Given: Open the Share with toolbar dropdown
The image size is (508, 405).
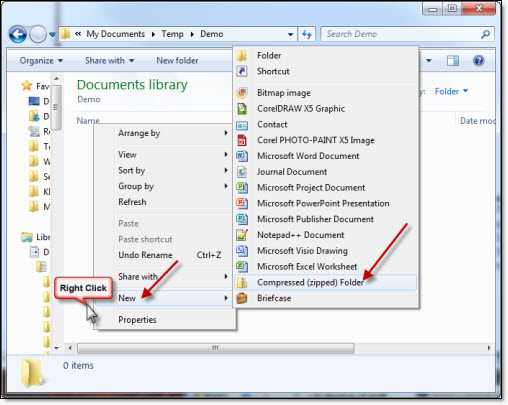Looking at the screenshot, I should tap(109, 61).
